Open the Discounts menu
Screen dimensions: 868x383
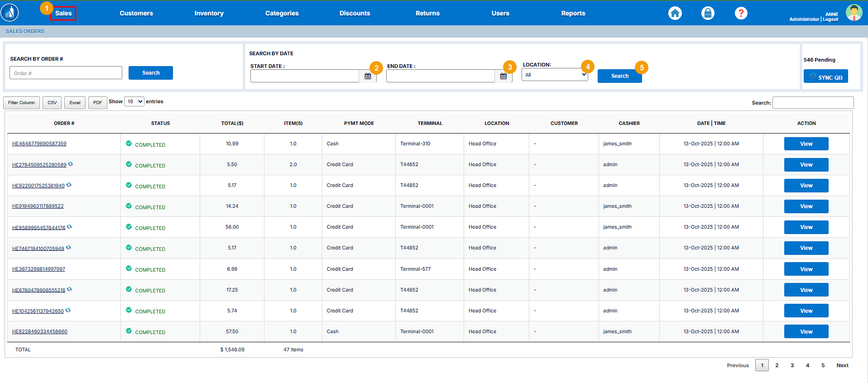355,13
